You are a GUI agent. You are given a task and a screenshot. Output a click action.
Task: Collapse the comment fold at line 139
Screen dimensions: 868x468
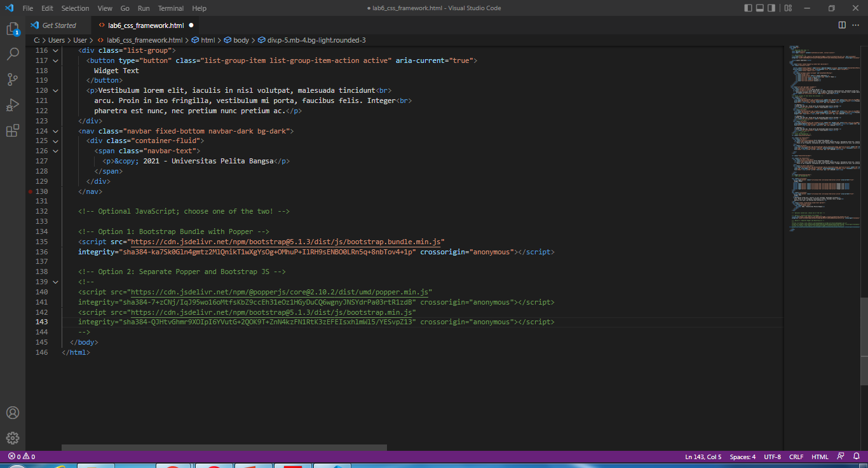(x=55, y=281)
